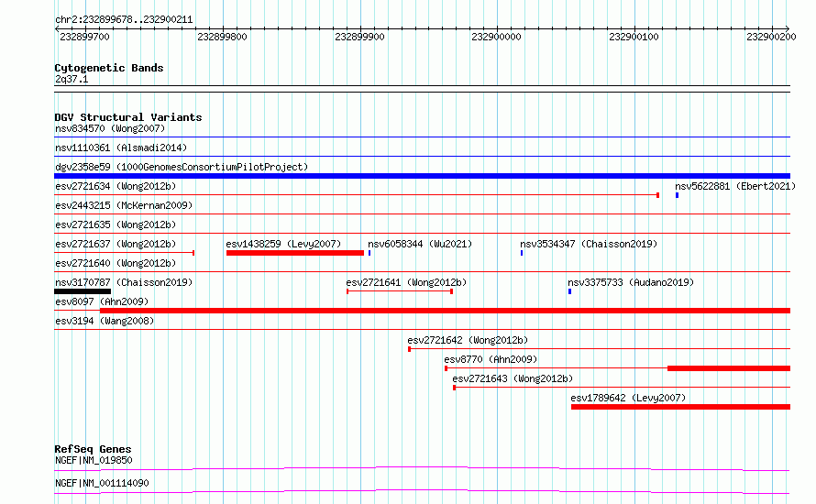Open esv1438259 (Levy2007) variant label
The height and width of the screenshot is (504, 816).
click(283, 244)
